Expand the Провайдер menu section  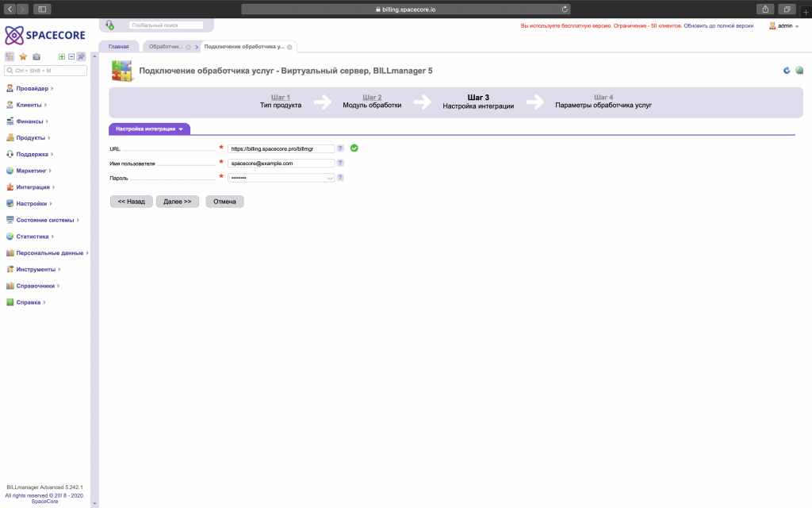[x=30, y=89]
